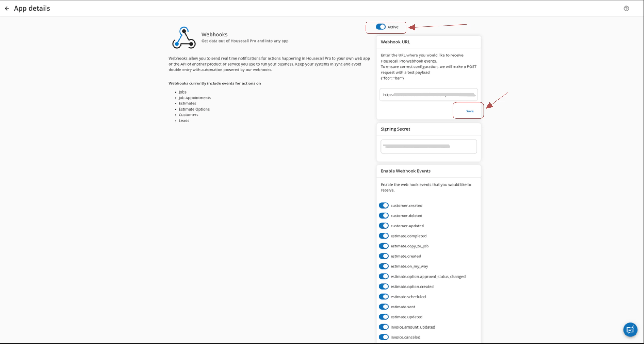
Task: Toggle the estimate.completed event
Action: click(384, 236)
